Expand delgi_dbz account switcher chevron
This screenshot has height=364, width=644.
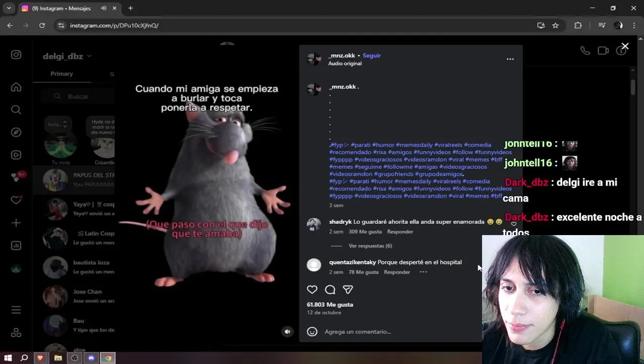(x=89, y=56)
